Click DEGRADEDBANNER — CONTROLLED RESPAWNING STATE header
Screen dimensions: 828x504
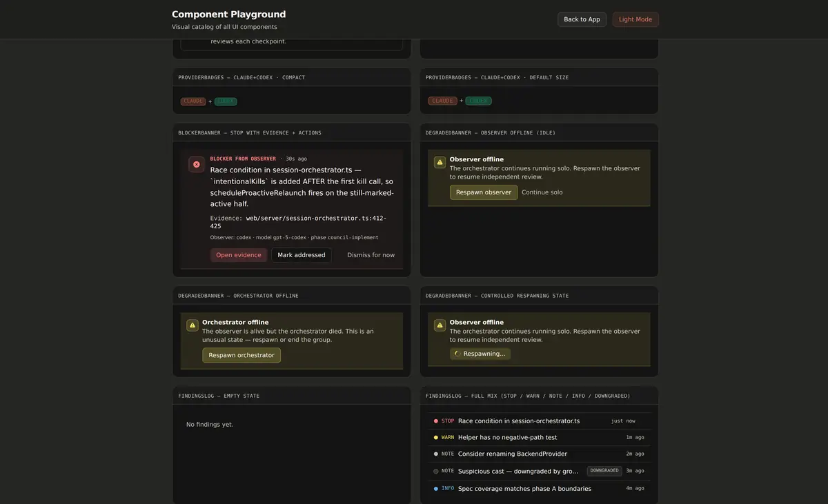tap(497, 296)
